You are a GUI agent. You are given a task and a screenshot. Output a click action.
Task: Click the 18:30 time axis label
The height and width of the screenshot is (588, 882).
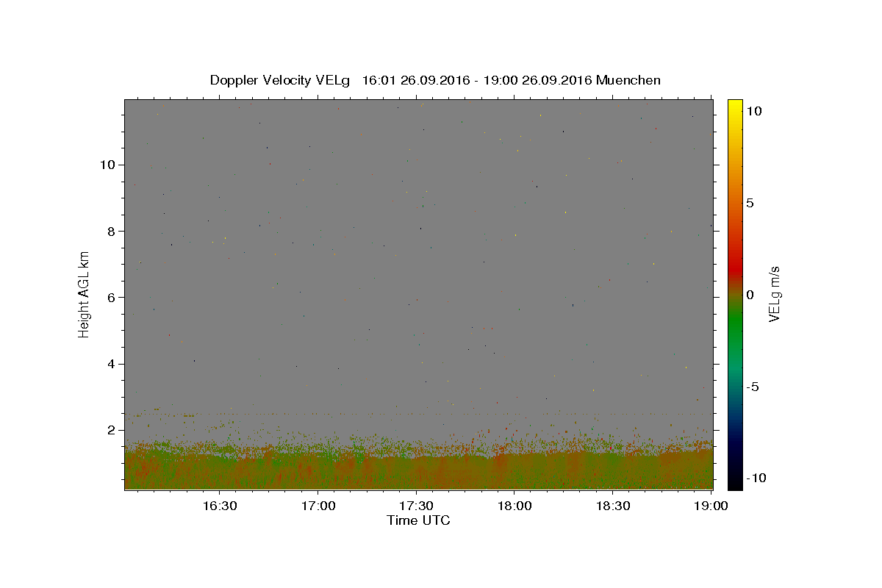tap(613, 506)
